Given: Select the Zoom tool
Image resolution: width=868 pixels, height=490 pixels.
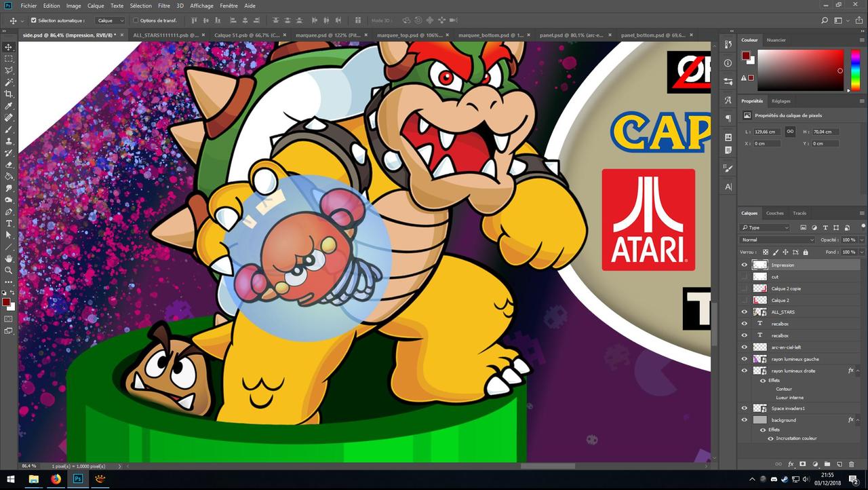Looking at the screenshot, I should pyautogui.click(x=9, y=270).
